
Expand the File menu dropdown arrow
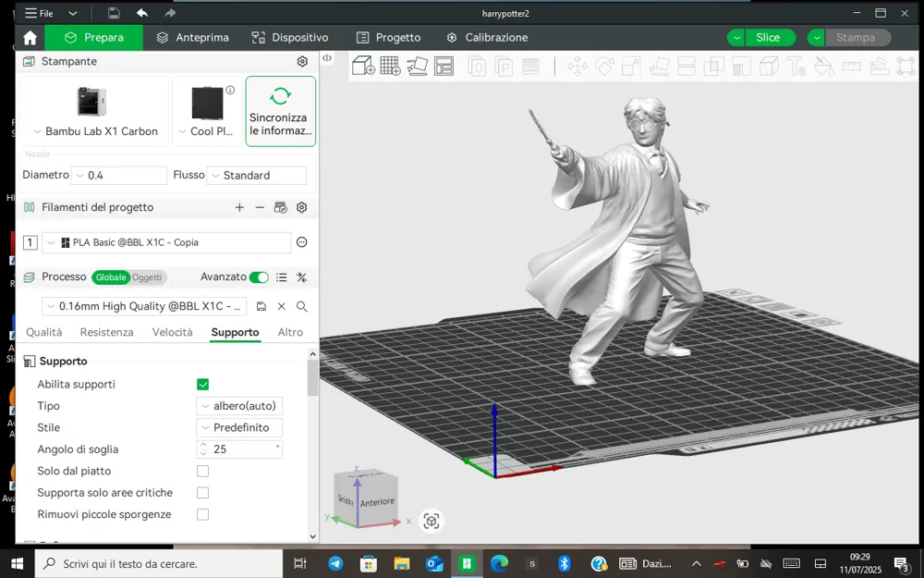point(72,13)
